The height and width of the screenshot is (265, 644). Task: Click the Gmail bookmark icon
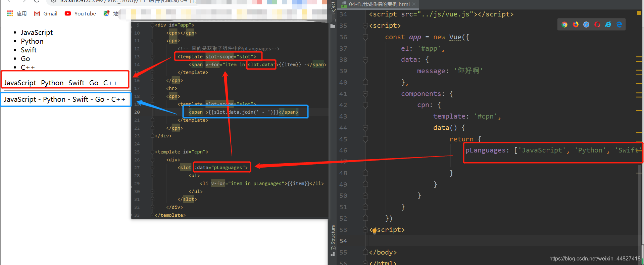click(37, 13)
